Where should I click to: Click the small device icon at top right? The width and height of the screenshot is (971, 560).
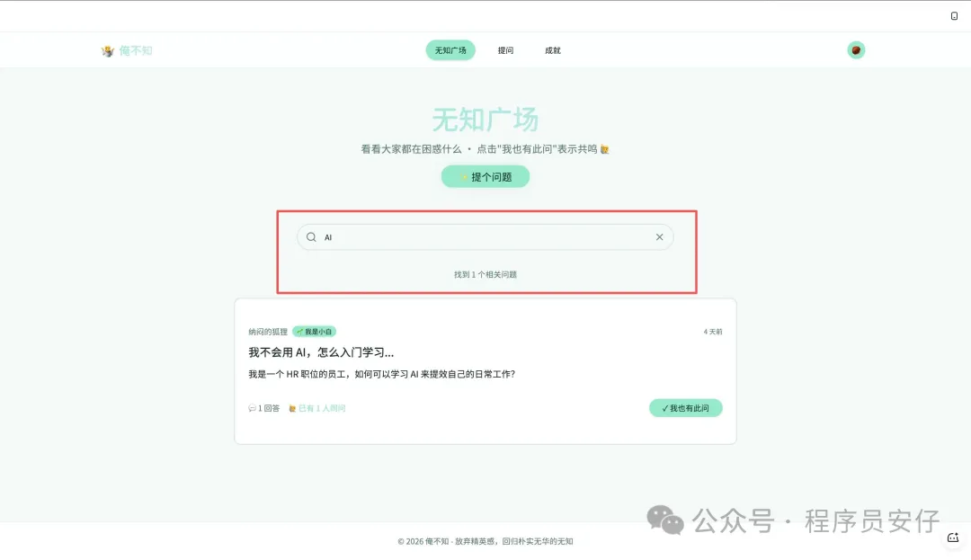954,16
